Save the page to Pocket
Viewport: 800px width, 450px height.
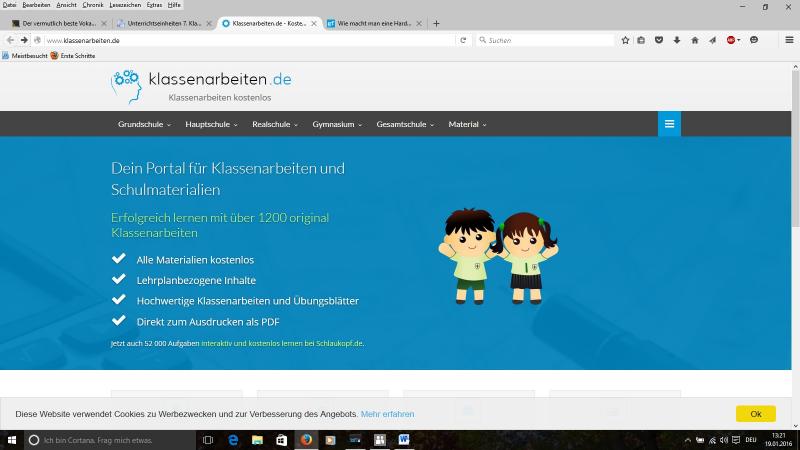pyautogui.click(x=659, y=40)
